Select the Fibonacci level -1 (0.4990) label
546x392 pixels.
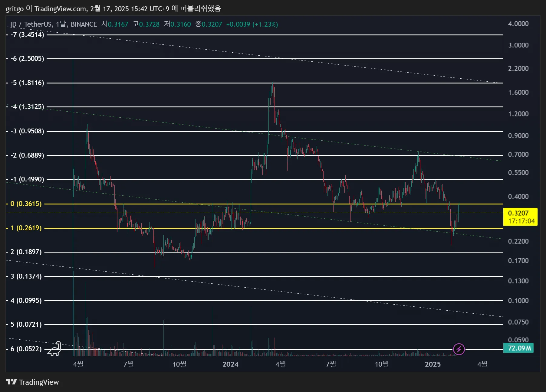coord(27,179)
